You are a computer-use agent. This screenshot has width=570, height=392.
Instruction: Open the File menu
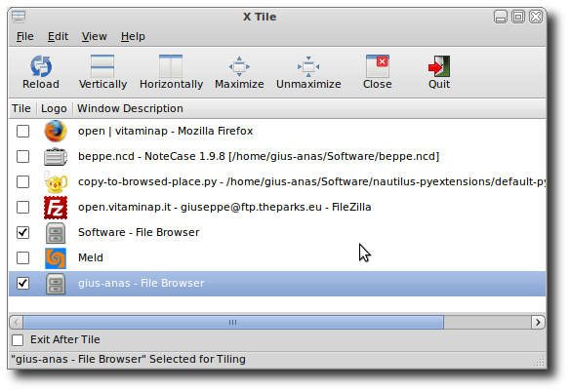pyautogui.click(x=25, y=36)
